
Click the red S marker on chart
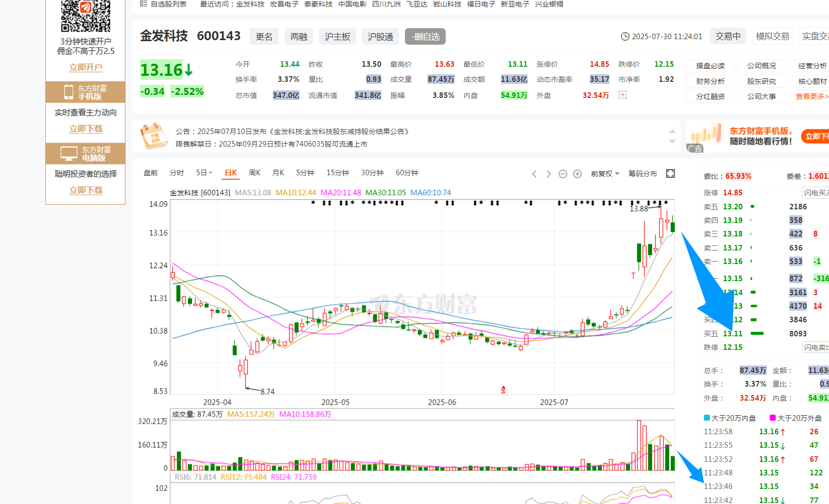point(503,390)
